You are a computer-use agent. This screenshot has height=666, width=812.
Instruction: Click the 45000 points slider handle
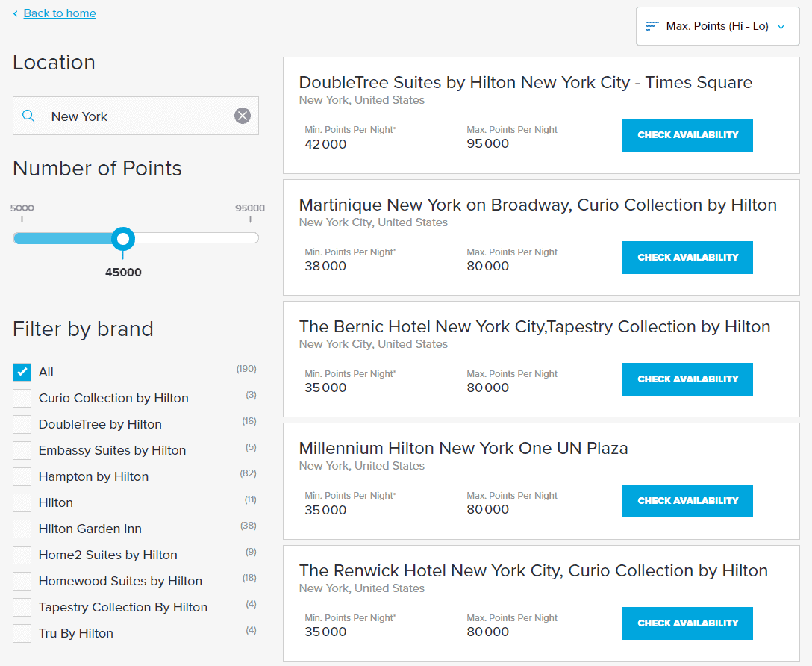point(123,239)
